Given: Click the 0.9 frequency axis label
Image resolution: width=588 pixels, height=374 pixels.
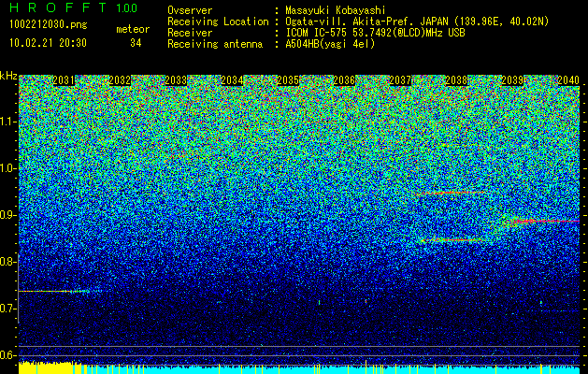Looking at the screenshot, I should 7,215.
